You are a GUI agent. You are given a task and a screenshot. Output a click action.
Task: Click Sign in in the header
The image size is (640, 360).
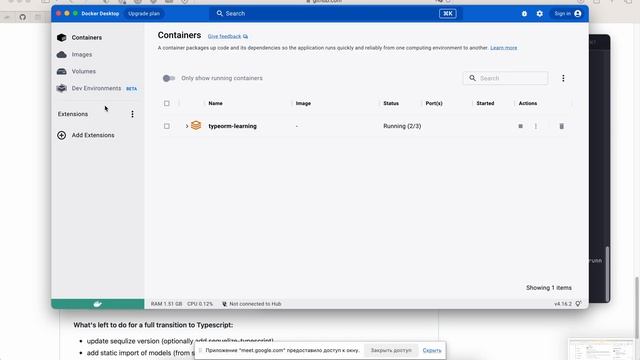pos(568,13)
